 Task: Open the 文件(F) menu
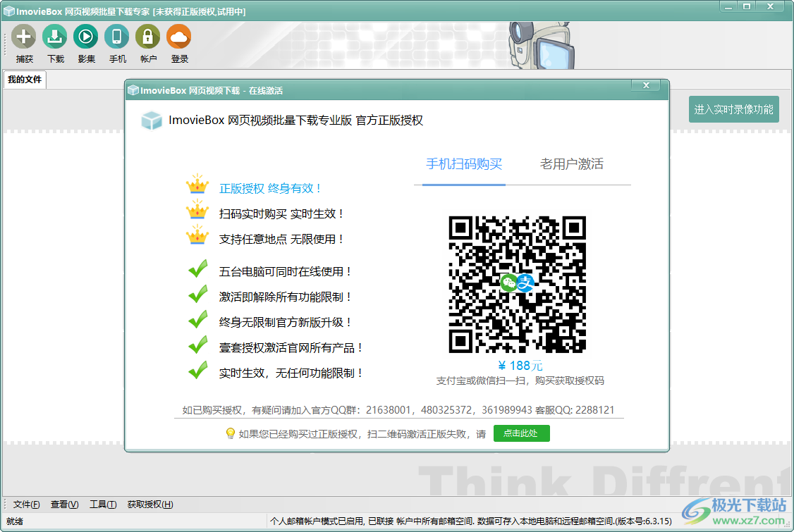pos(26,504)
